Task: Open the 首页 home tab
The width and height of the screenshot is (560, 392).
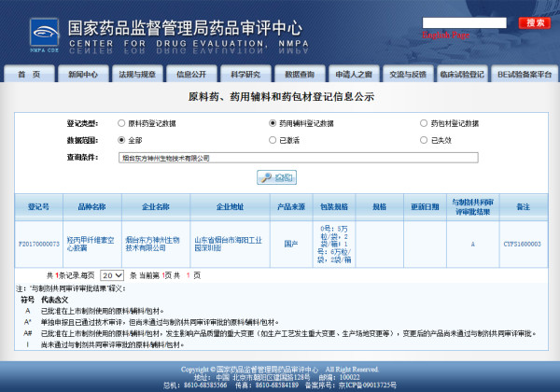Action: tap(29, 74)
